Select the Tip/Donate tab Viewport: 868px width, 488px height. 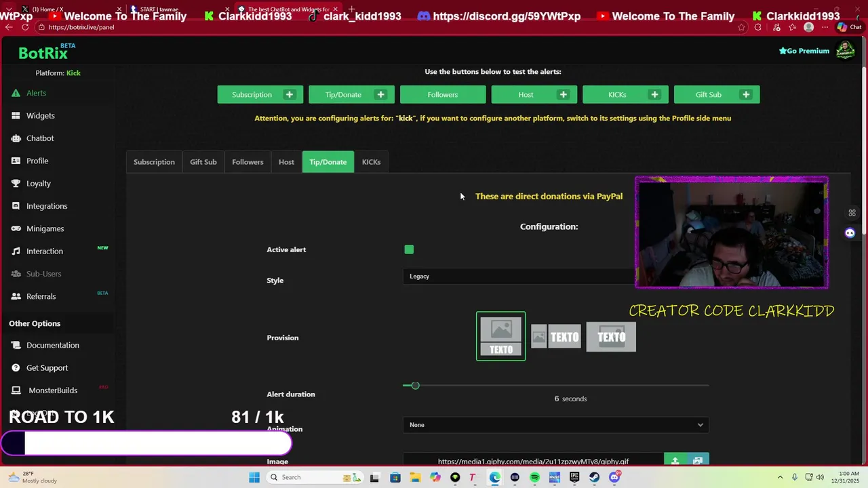[328, 162]
